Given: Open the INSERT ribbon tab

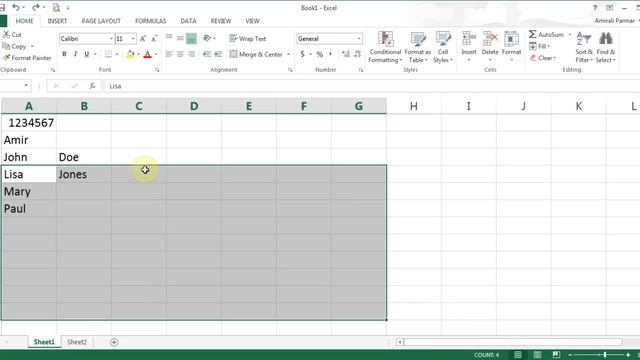Looking at the screenshot, I should tap(57, 21).
